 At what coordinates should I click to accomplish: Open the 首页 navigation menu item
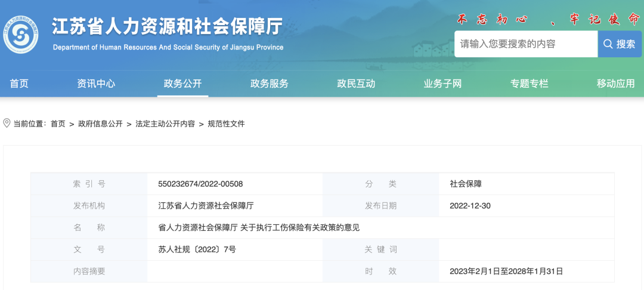(19, 84)
